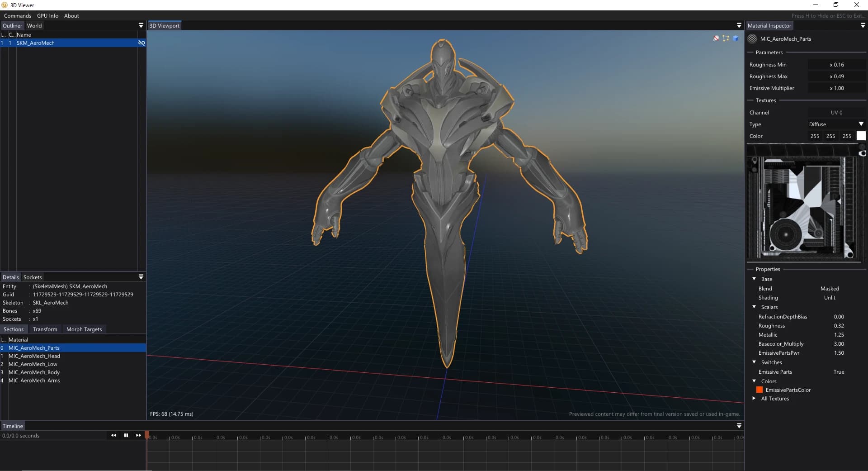Click the Emissive Multiplier value field
Image resolution: width=868 pixels, height=471 pixels.
[x=837, y=88]
